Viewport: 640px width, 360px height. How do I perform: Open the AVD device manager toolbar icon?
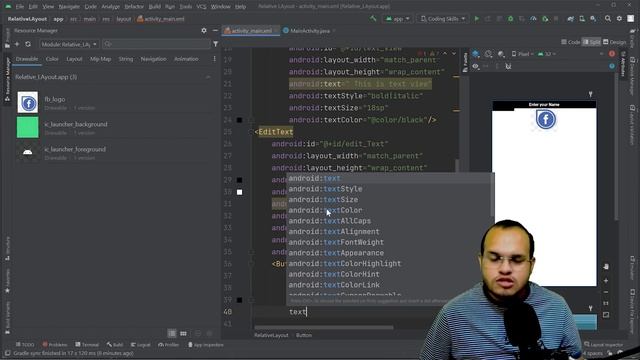[x=582, y=19]
